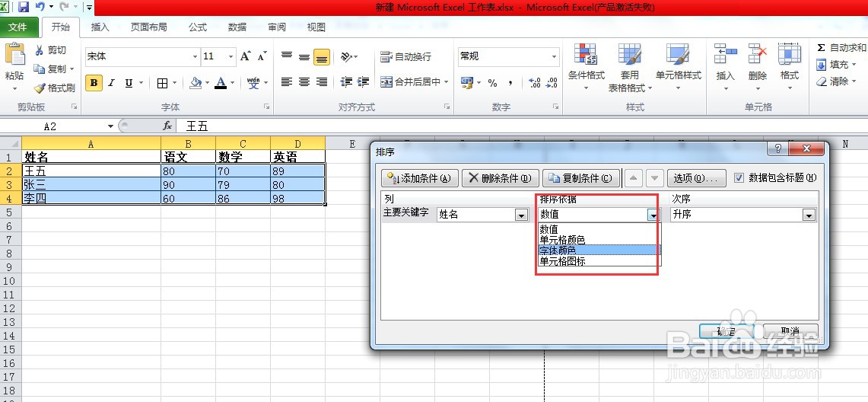Screen dimensions: 868x402
Task: Open the font size dropdown
Action: click(231, 56)
